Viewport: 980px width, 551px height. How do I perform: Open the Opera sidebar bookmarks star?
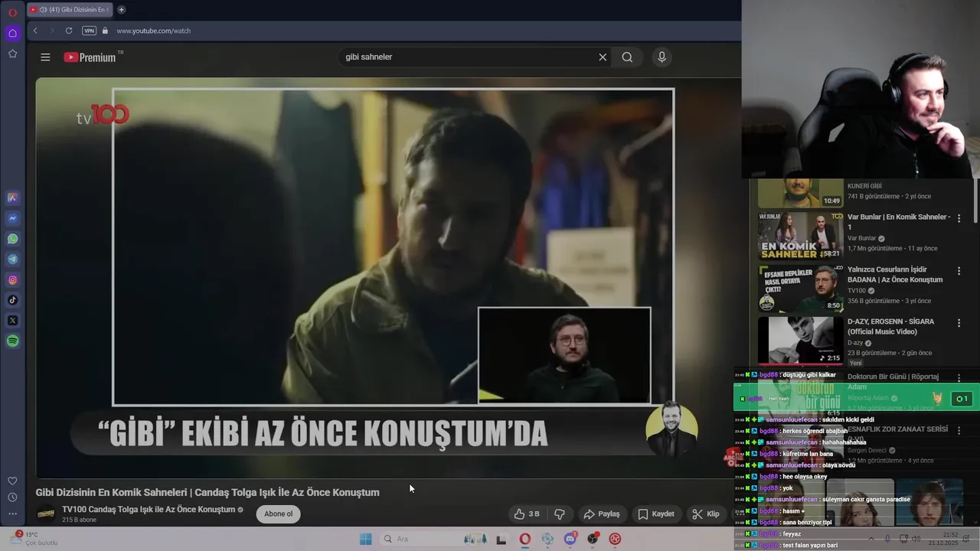click(12, 54)
